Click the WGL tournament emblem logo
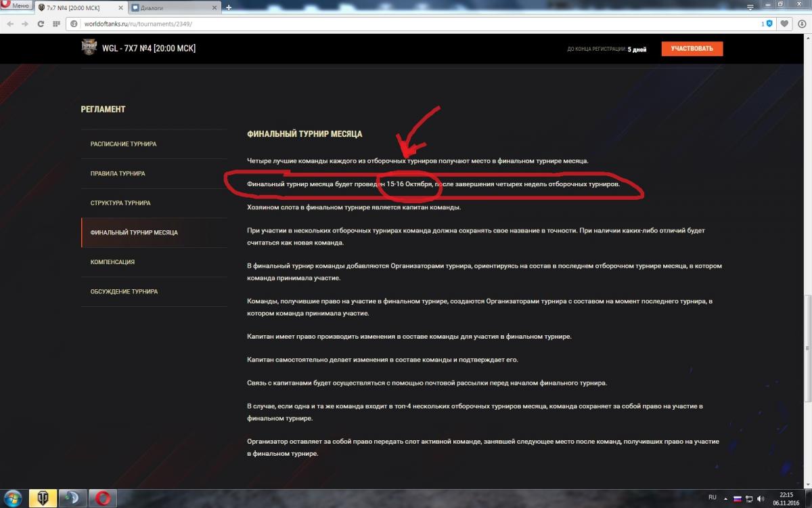This screenshot has width=812, height=508. pos(89,48)
